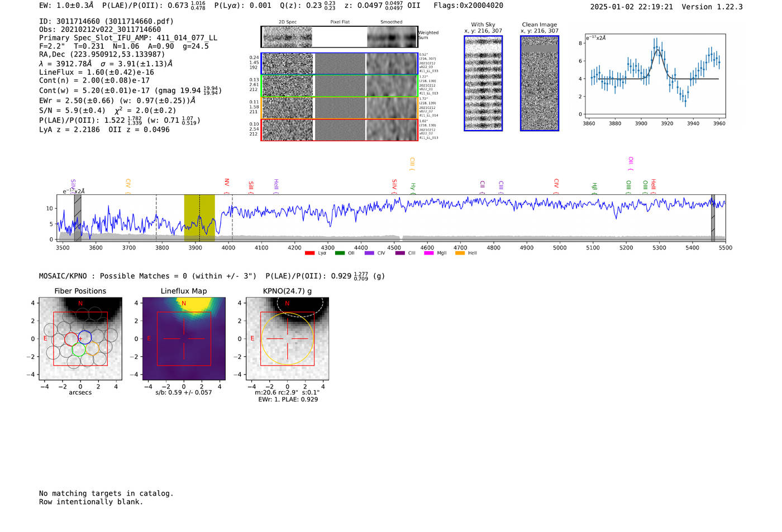The image size is (782, 532).
Task: Open the With Sky image thumbnail
Action: (483, 83)
